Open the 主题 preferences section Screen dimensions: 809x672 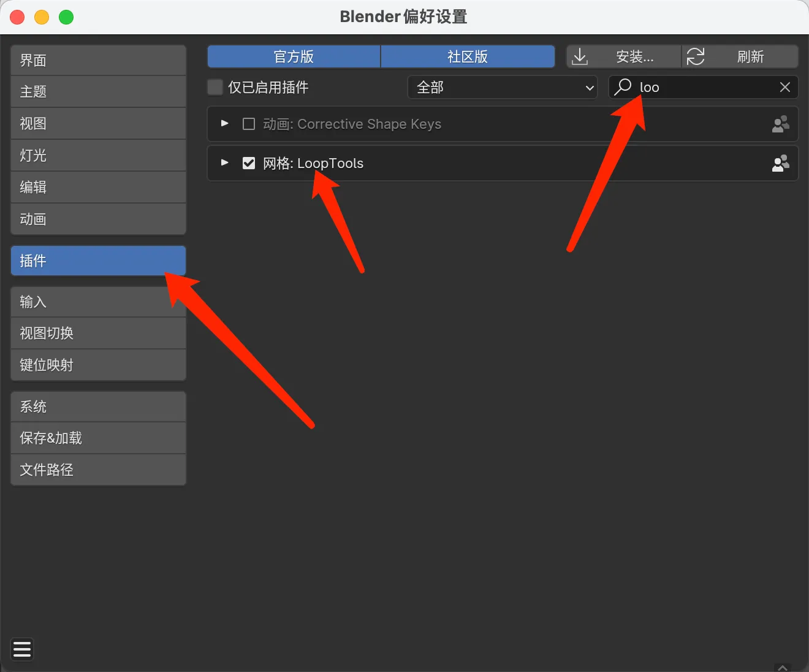[x=98, y=92]
